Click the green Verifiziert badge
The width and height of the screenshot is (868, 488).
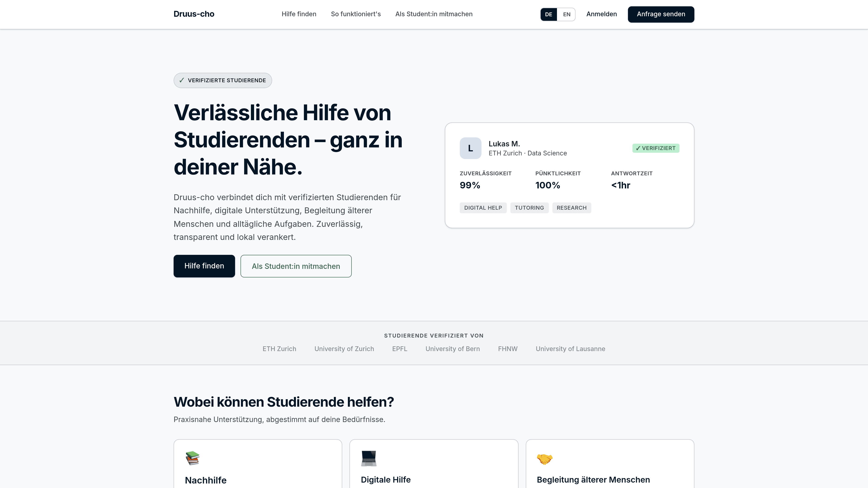pos(656,148)
